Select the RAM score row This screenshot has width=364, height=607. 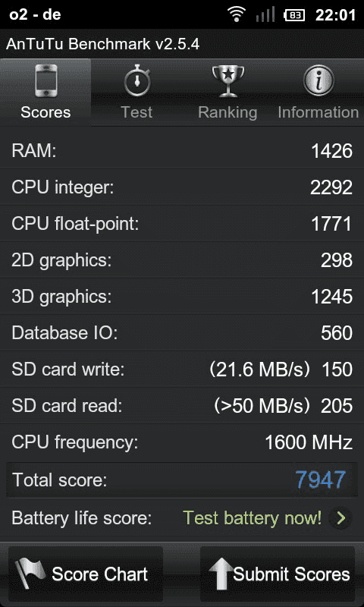[182, 150]
